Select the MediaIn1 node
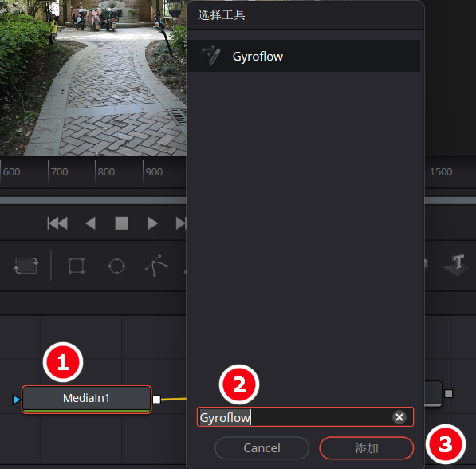 [86, 399]
